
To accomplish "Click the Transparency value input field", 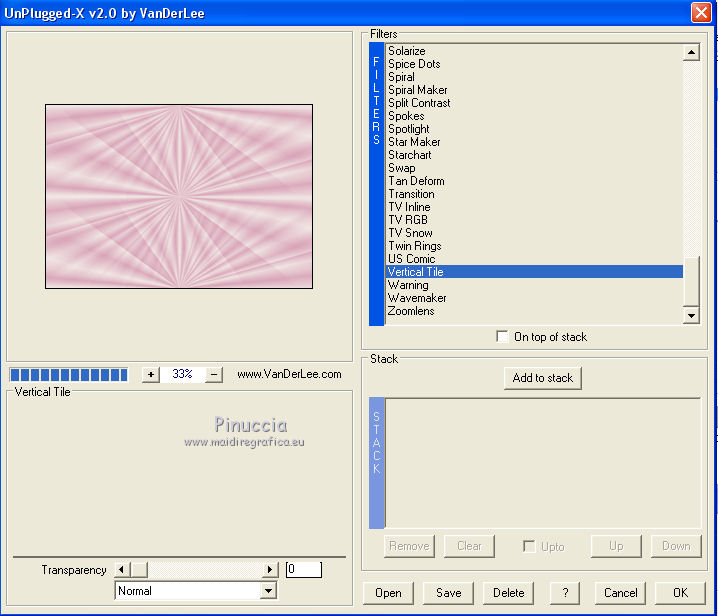I will (304, 569).
